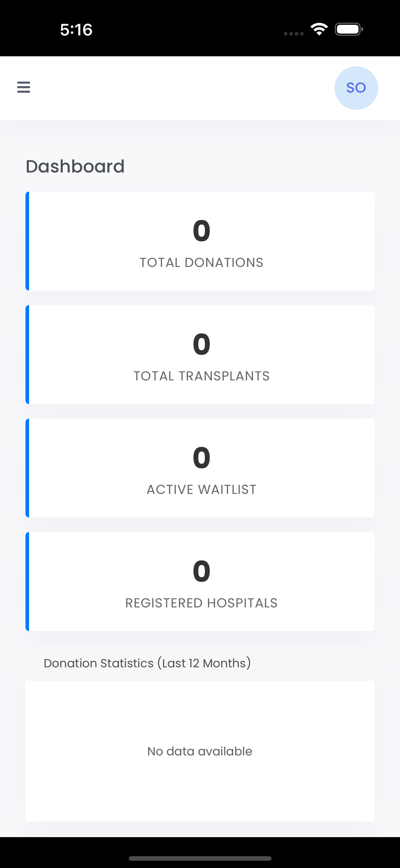Click the No data available chart area
This screenshot has width=400, height=868.
coord(200,751)
